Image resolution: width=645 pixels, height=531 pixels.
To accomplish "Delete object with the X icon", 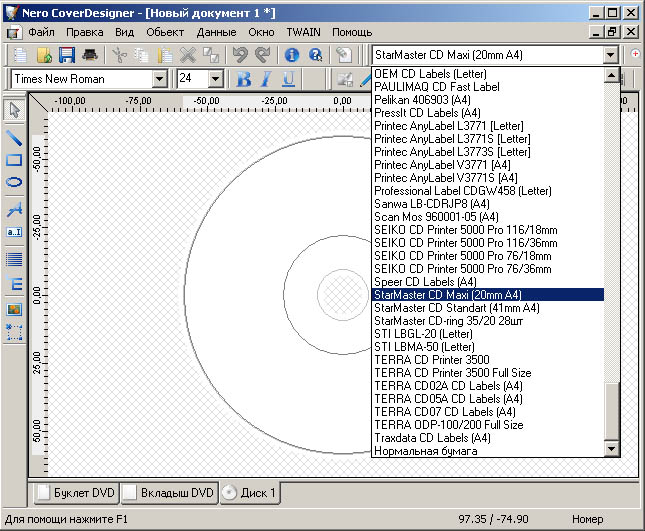I will (188, 55).
